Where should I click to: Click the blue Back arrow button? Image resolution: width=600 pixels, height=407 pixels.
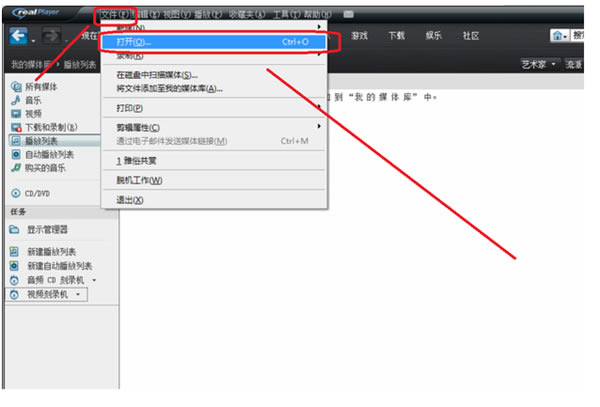pyautogui.click(x=18, y=36)
